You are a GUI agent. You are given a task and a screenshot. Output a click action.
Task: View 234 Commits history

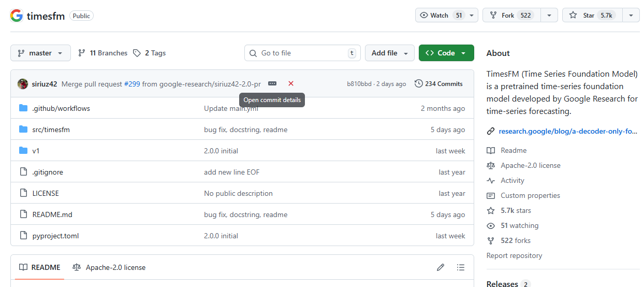(x=439, y=83)
